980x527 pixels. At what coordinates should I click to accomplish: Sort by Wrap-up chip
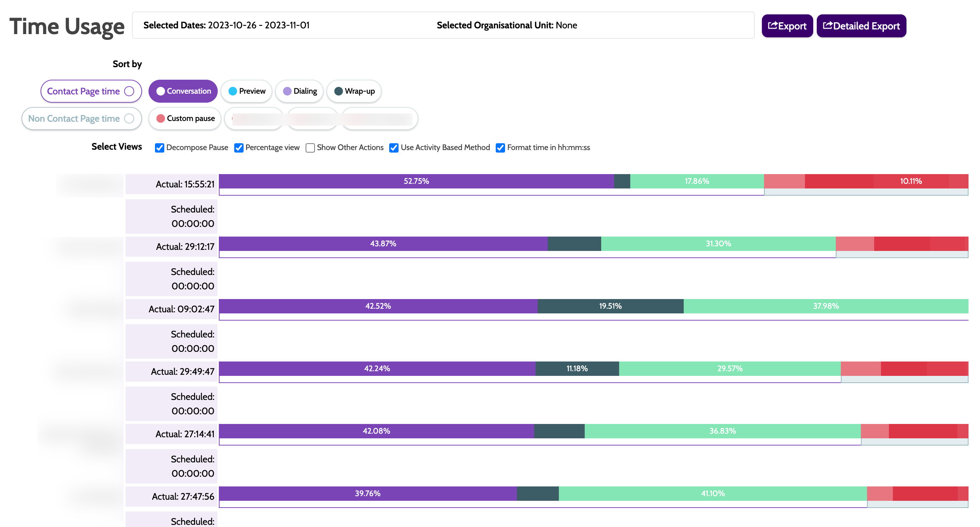pos(354,91)
